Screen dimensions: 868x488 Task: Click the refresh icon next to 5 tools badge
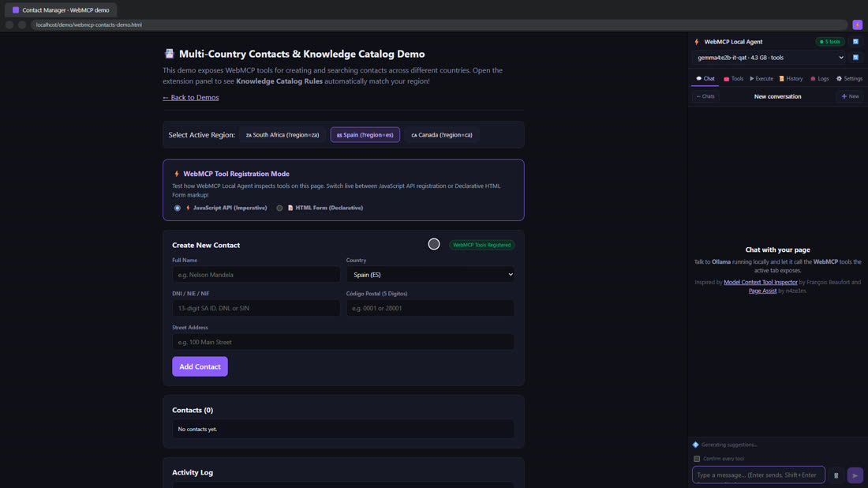click(x=855, y=42)
